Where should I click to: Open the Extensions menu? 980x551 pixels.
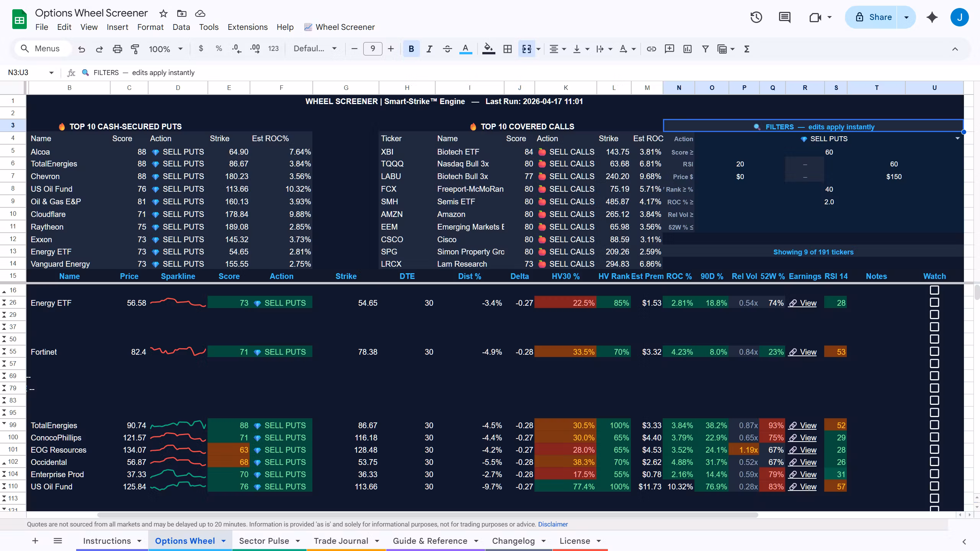(247, 27)
